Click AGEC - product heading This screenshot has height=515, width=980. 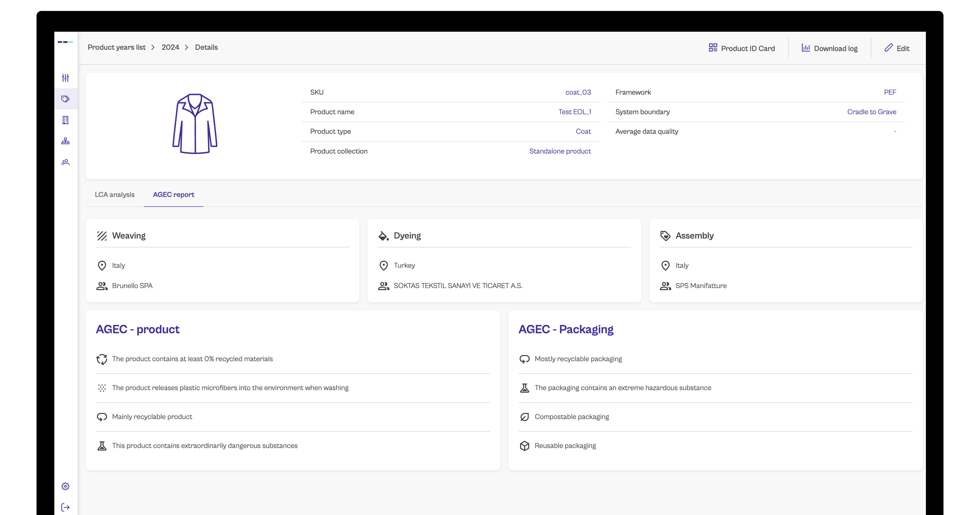pyautogui.click(x=137, y=329)
